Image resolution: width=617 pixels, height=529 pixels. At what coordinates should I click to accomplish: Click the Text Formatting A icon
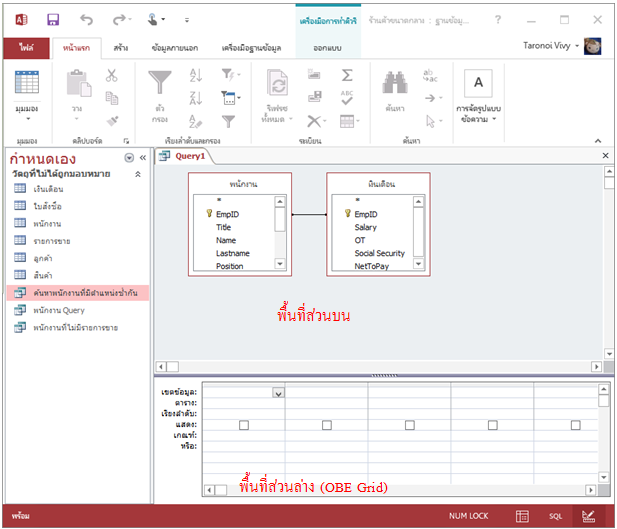click(478, 83)
